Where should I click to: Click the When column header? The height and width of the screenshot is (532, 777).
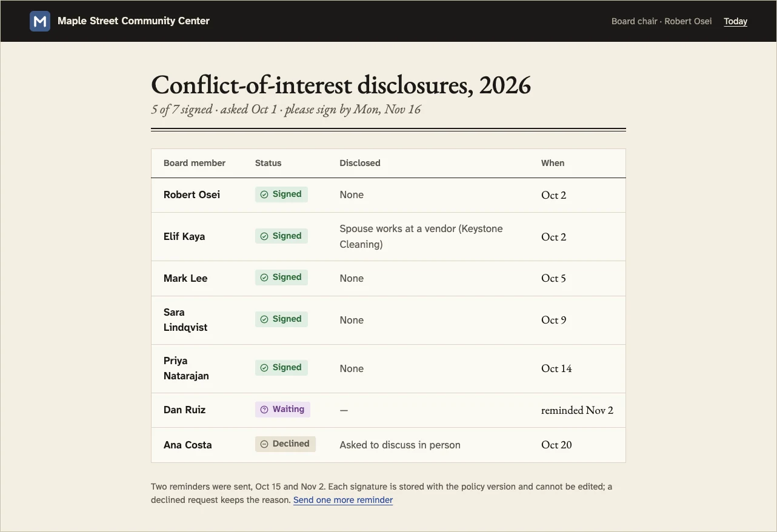(x=553, y=163)
